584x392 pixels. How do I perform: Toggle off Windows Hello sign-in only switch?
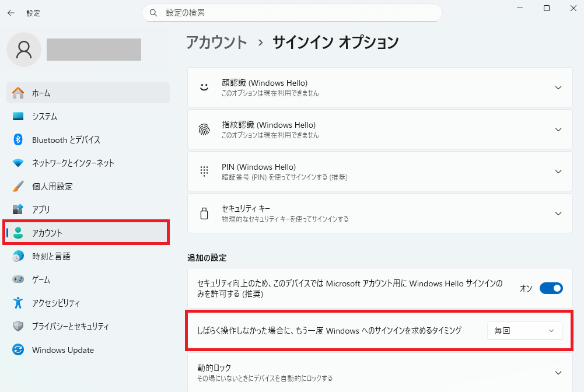pyautogui.click(x=551, y=288)
